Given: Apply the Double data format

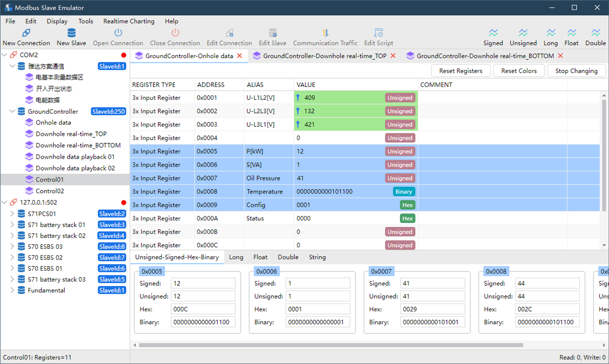Looking at the screenshot, I should point(595,33).
